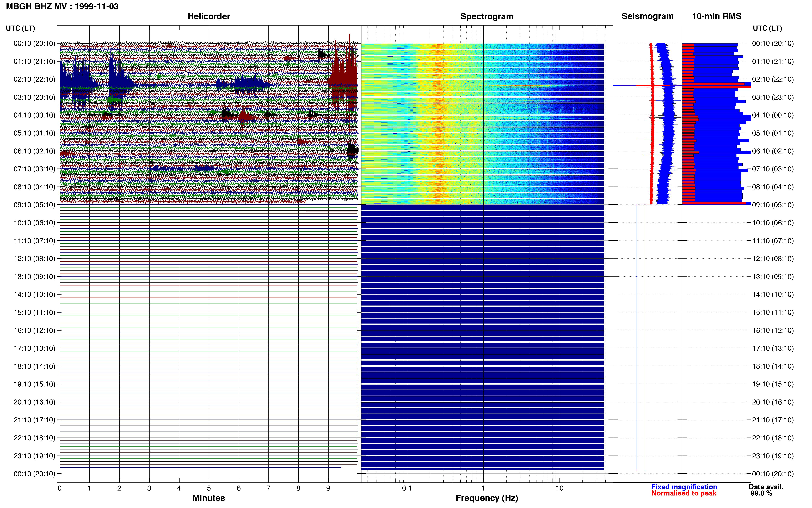Click the 'Minutes' axis label
The image size is (812, 508).
[x=208, y=498]
